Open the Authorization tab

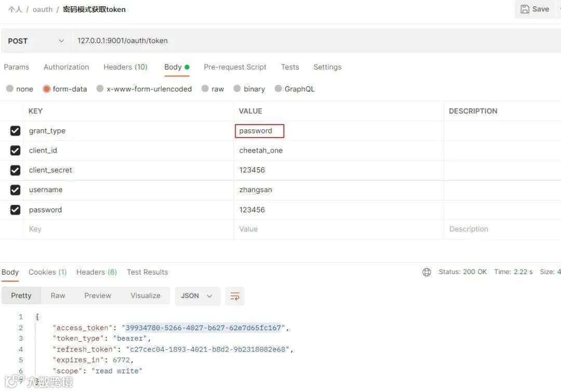click(x=66, y=67)
